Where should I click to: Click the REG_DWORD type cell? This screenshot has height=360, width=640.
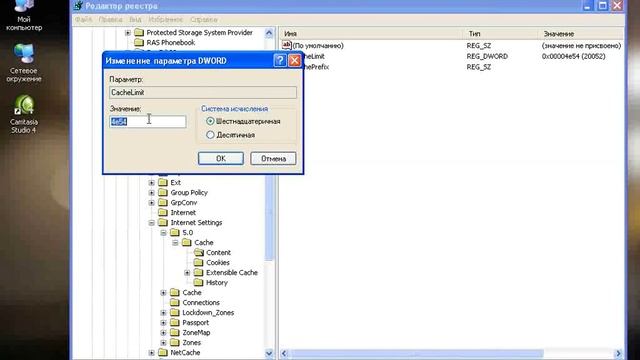tap(487, 56)
